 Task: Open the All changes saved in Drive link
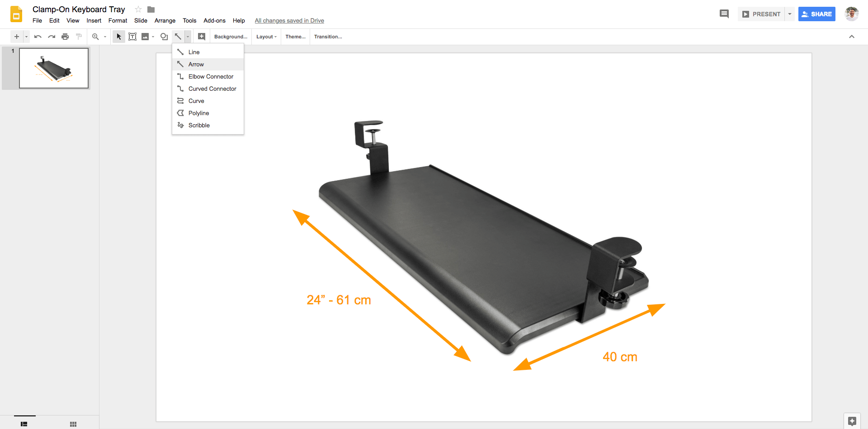(x=289, y=20)
